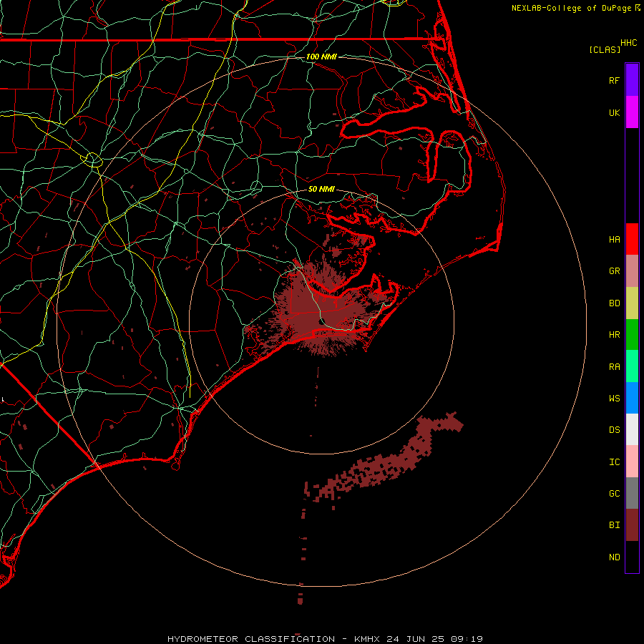This screenshot has width=644, height=644.
Task: Click the GR legend label
Action: (x=614, y=271)
